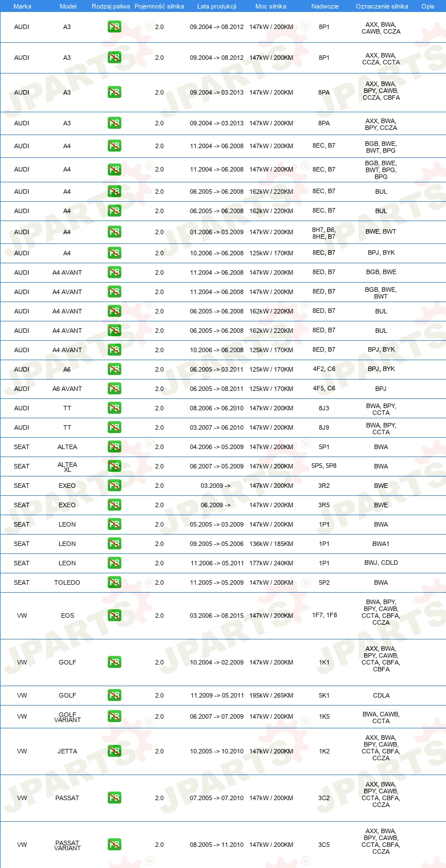Select the model cell A6 AVANT

(x=67, y=389)
